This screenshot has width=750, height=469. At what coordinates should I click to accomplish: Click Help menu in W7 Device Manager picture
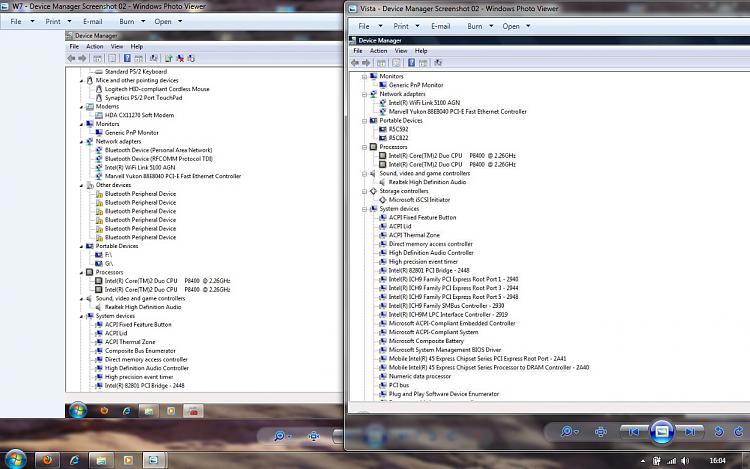[137, 46]
